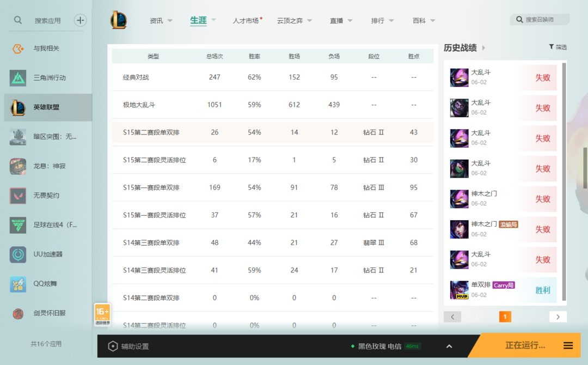Select the S15第二赛段灵活排位 row
Image resolution: width=588 pixels, height=365 pixels.
(x=273, y=160)
